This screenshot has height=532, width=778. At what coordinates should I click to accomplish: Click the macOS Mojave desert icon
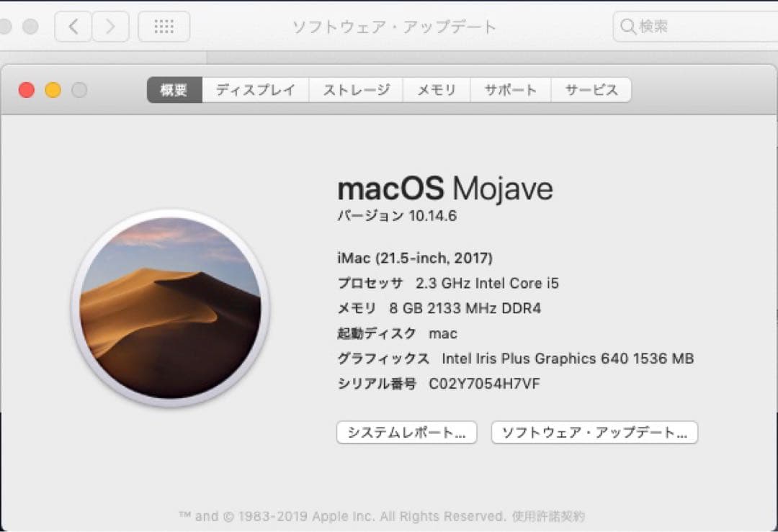170,308
